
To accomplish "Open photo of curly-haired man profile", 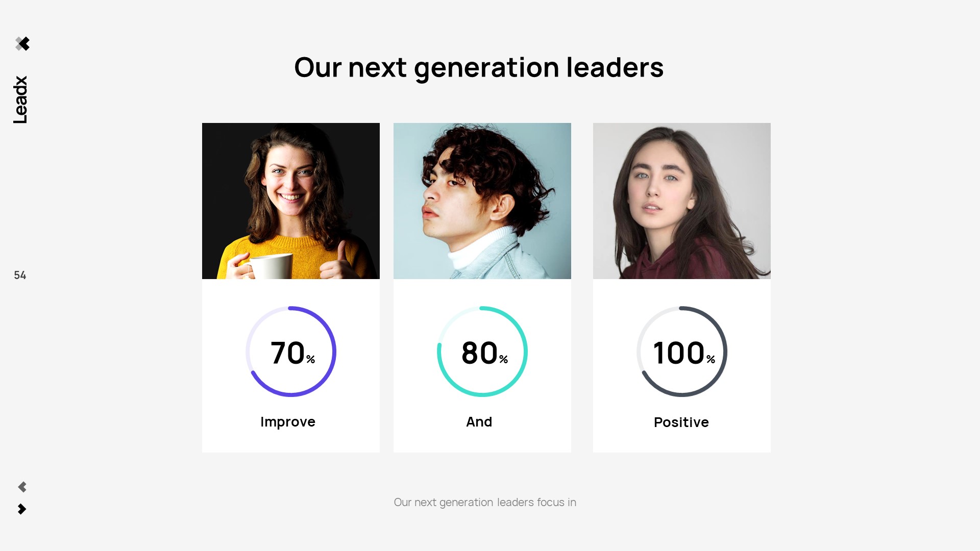I will [482, 201].
